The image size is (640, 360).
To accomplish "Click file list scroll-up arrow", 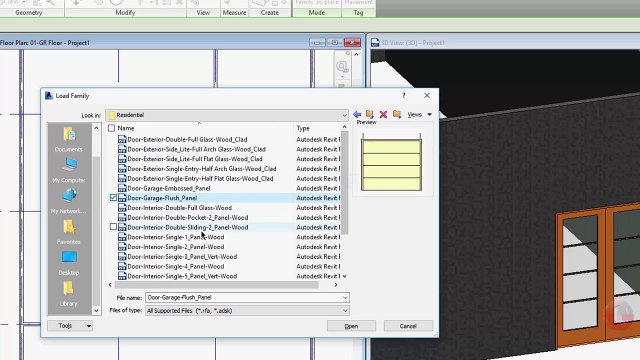I will (344, 127).
